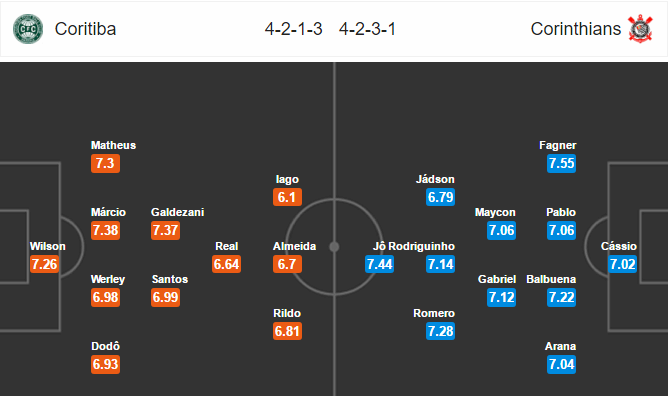669x396 pixels.
Task: Click goalkeeper Cássio's 7.02 rating
Action: (622, 264)
